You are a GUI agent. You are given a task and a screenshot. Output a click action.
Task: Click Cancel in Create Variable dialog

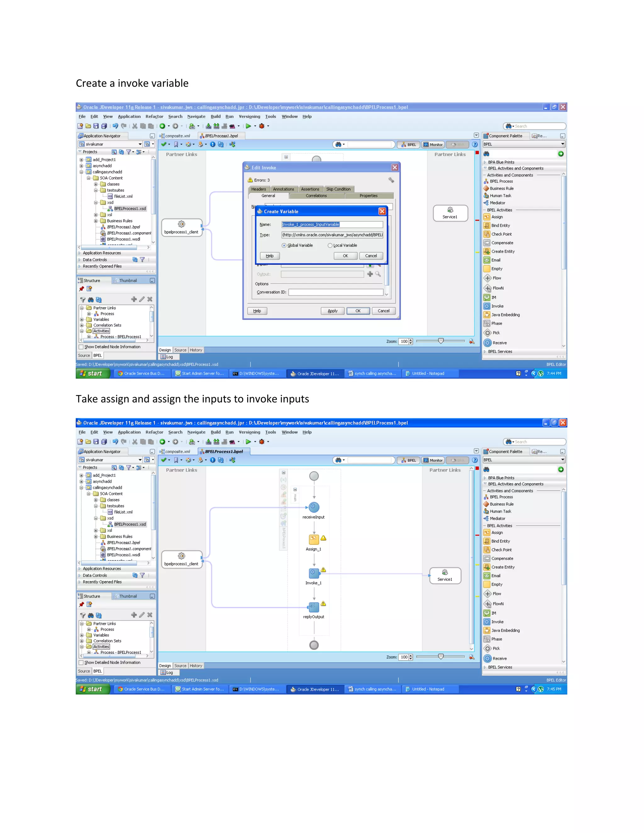pos(371,256)
